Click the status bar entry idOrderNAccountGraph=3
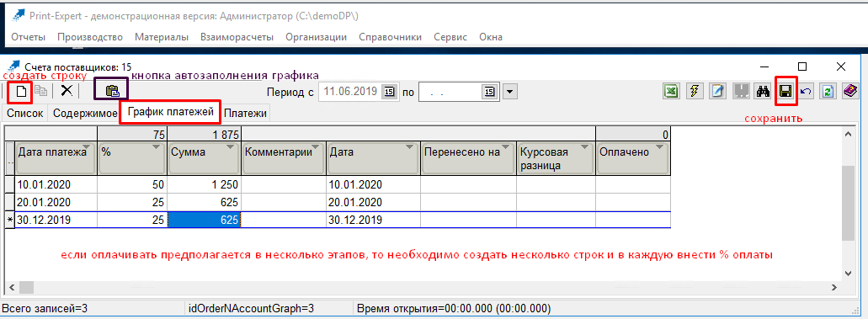This screenshot has width=868, height=319. tap(252, 308)
